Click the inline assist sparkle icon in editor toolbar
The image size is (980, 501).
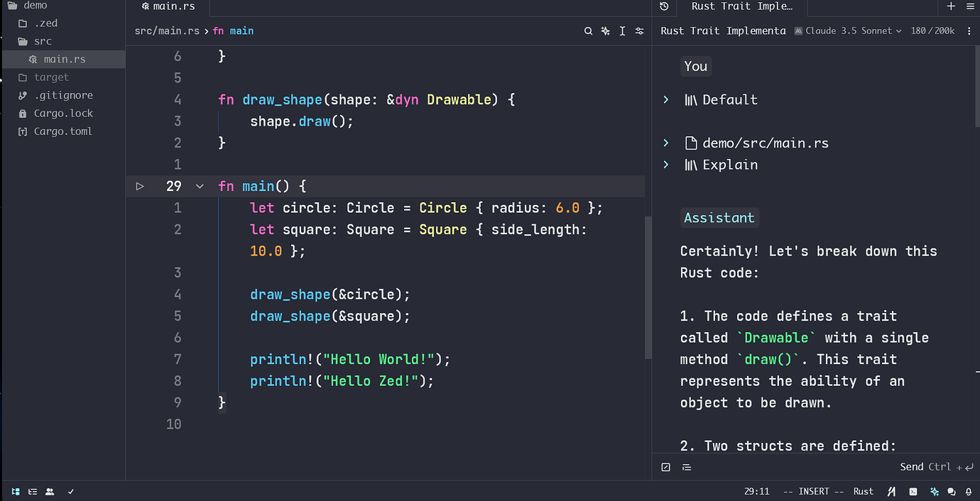click(605, 31)
